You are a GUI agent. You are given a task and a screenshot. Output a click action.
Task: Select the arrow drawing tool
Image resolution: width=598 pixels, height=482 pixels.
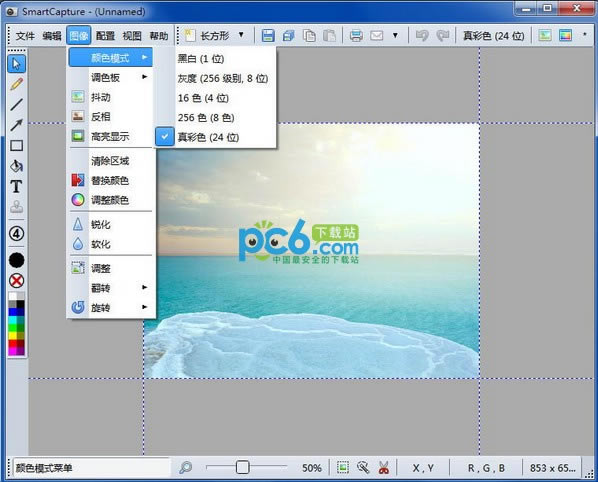[x=16, y=125]
